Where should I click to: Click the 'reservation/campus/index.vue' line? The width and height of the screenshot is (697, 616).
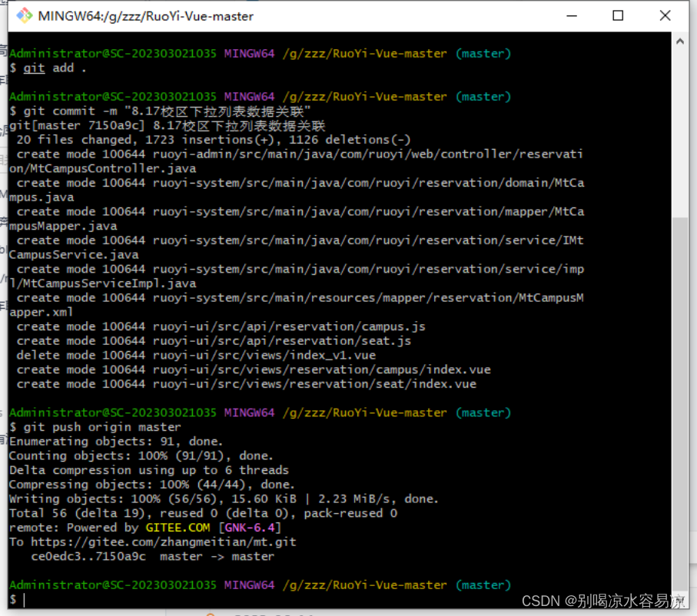[254, 369]
